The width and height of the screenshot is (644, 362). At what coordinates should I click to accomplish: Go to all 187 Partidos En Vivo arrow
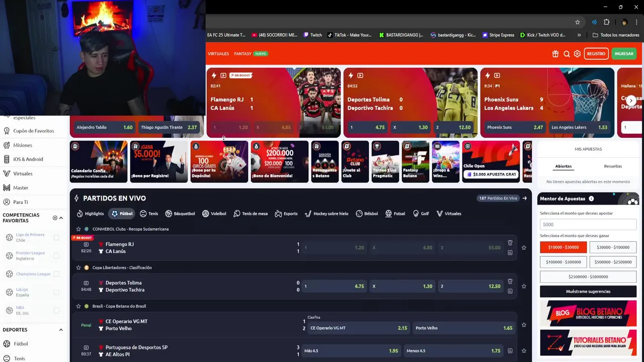(x=524, y=198)
